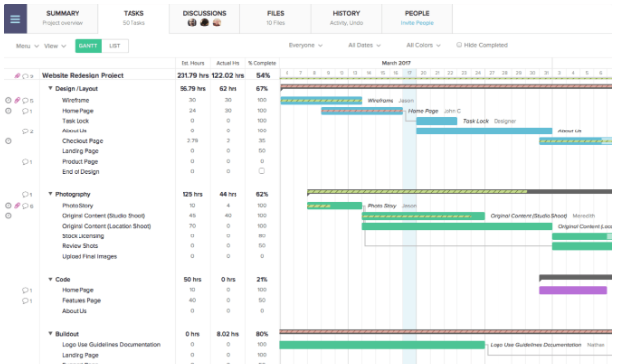Click the % Complete column header
629x364 pixels.
262,63
